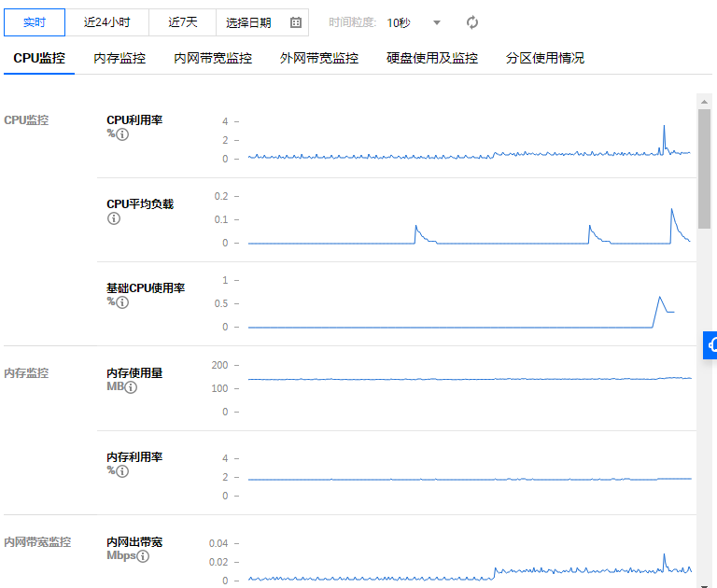Image resolution: width=717 pixels, height=588 pixels.
Task: Switch to the 外网带宽监控 tab
Action: click(x=319, y=59)
